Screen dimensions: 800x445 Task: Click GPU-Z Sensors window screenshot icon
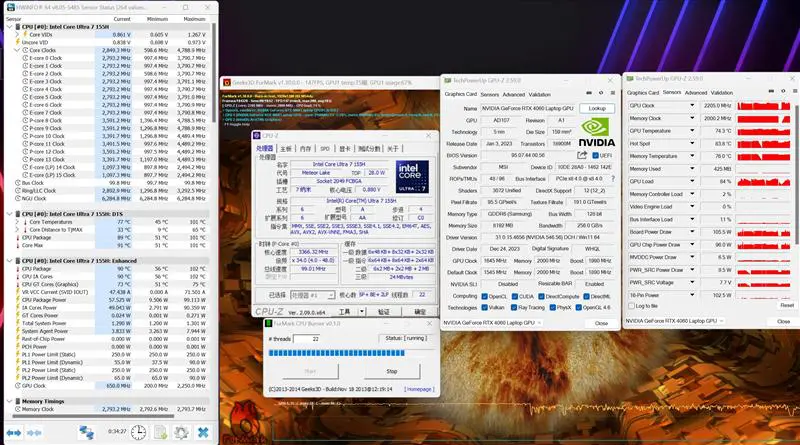[771, 91]
